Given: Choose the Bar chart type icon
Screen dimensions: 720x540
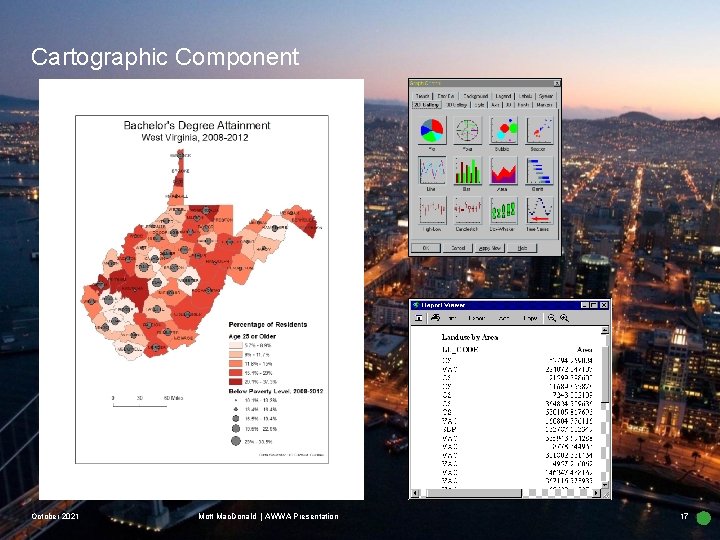Looking at the screenshot, I should (x=467, y=170).
